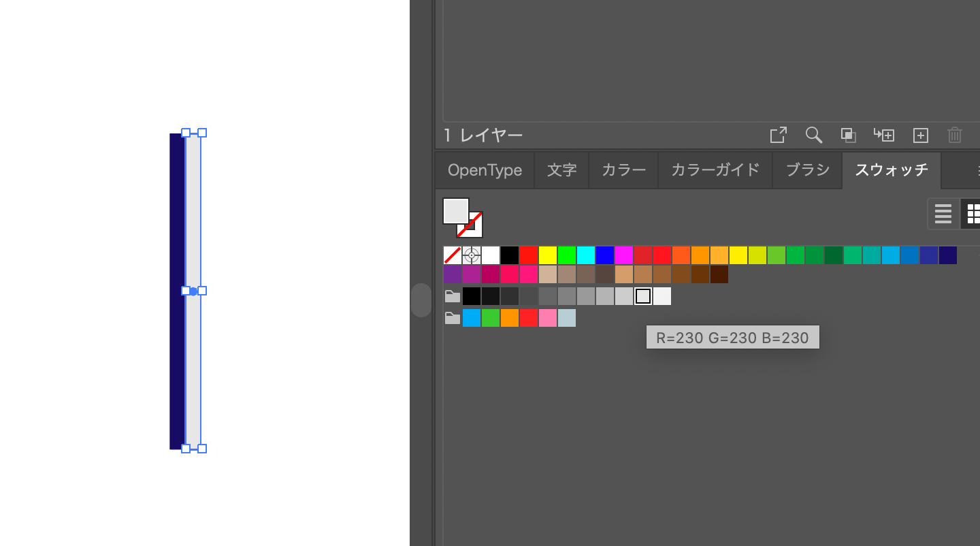Pick the pale blue-gray swatch in bright group
Viewport: 980px width, 546px height.
(567, 318)
